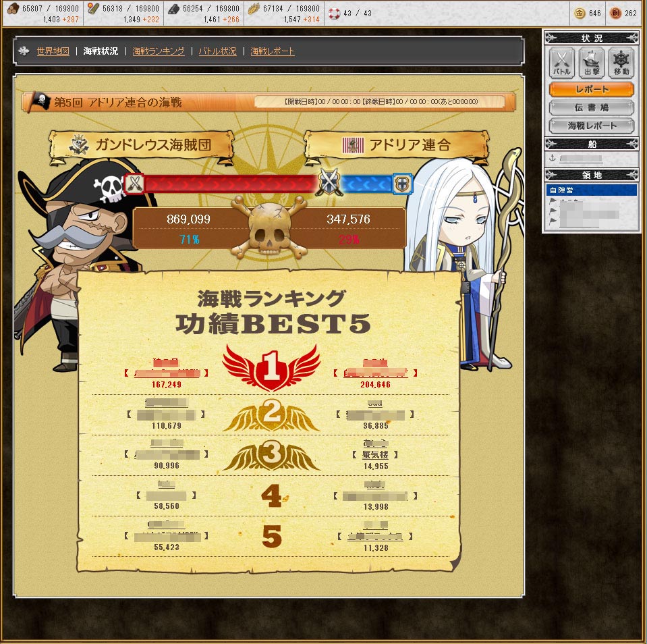Click the skull and crossbones centerpiece

[270, 227]
